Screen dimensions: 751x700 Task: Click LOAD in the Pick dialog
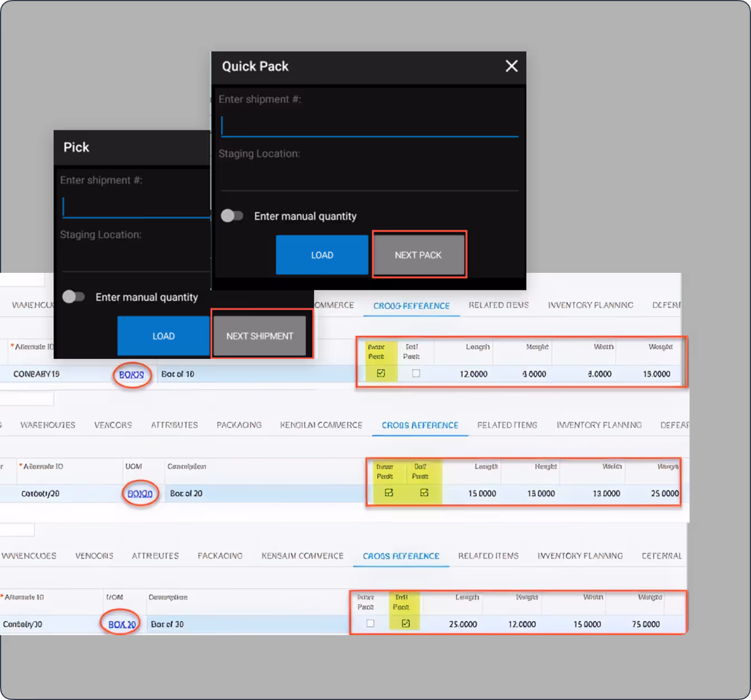click(163, 335)
